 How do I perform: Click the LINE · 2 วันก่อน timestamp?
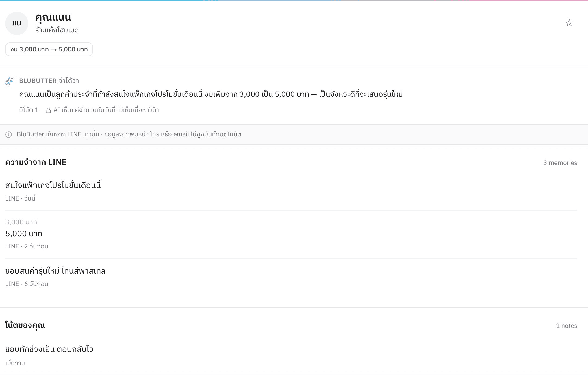(x=27, y=246)
